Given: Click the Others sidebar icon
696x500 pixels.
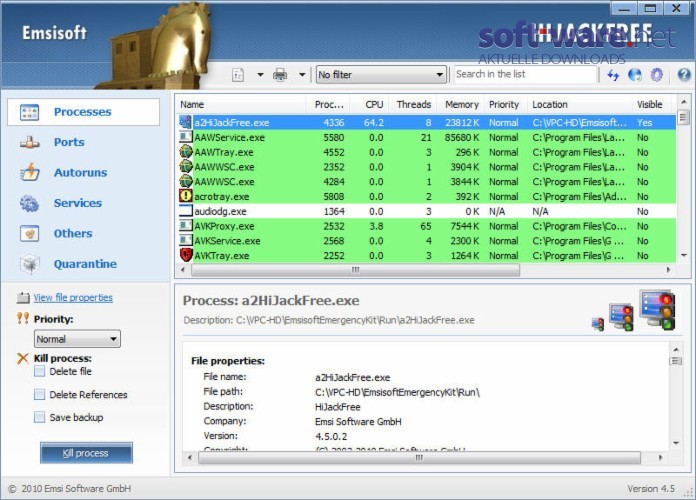Looking at the screenshot, I should point(29,234).
